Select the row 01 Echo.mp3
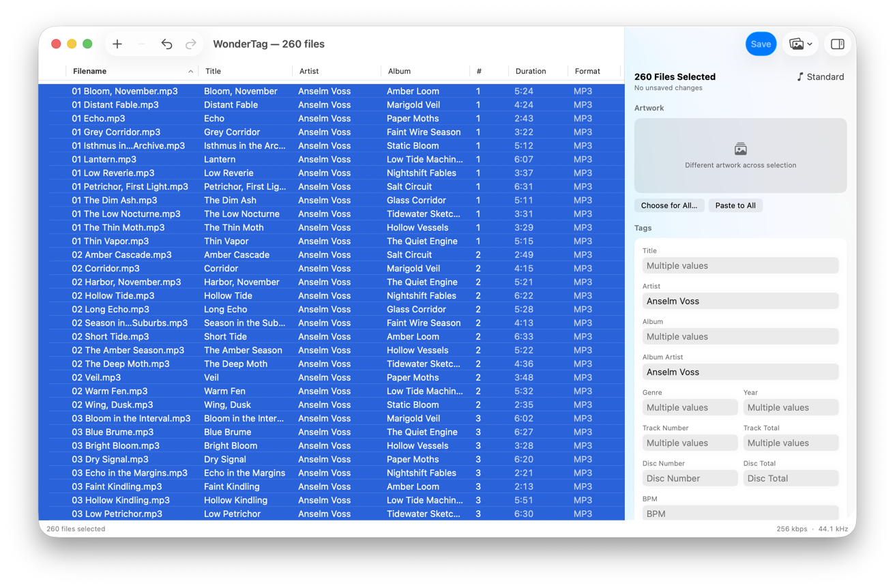This screenshot has width=895, height=588. point(332,119)
